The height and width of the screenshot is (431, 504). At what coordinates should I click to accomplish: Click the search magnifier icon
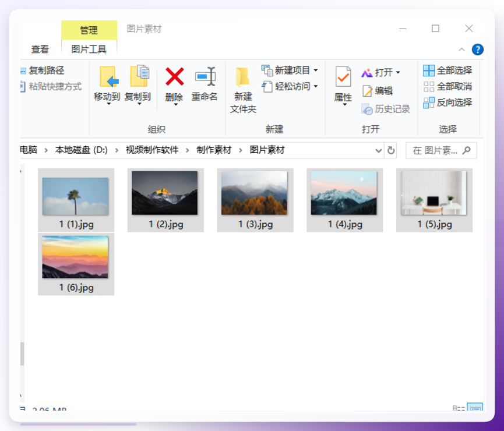click(466, 150)
